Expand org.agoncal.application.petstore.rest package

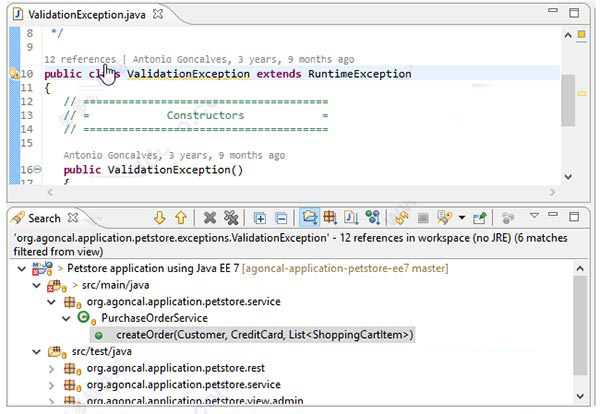51,368
